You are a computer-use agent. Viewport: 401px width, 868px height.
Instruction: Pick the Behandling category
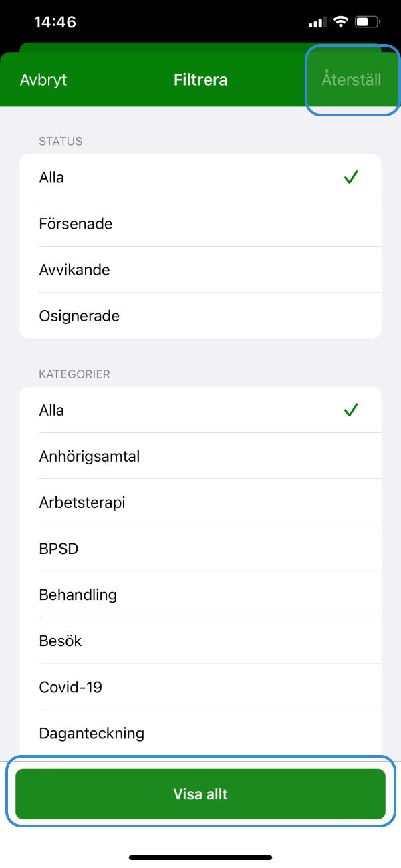(x=200, y=595)
